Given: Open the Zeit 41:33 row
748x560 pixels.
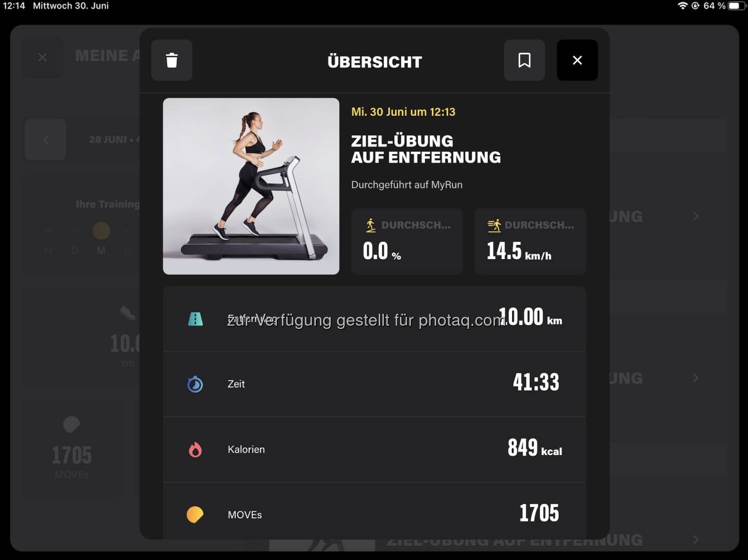Looking at the screenshot, I should 374,384.
